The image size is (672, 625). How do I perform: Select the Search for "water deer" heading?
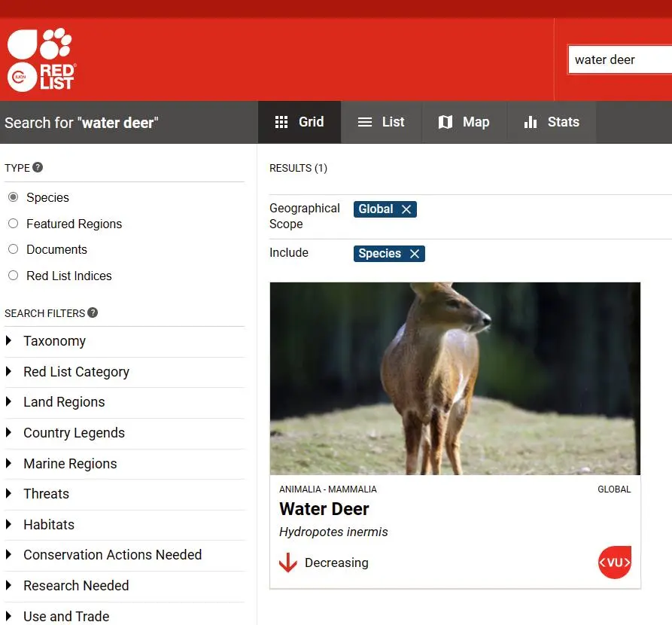point(81,123)
